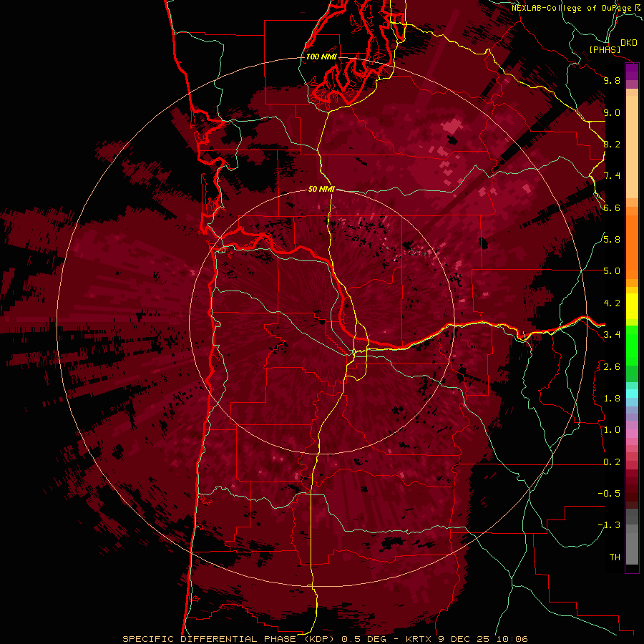644x644 pixels.
Task: Click the 9.8 value on the color scale
Action: 612,80
